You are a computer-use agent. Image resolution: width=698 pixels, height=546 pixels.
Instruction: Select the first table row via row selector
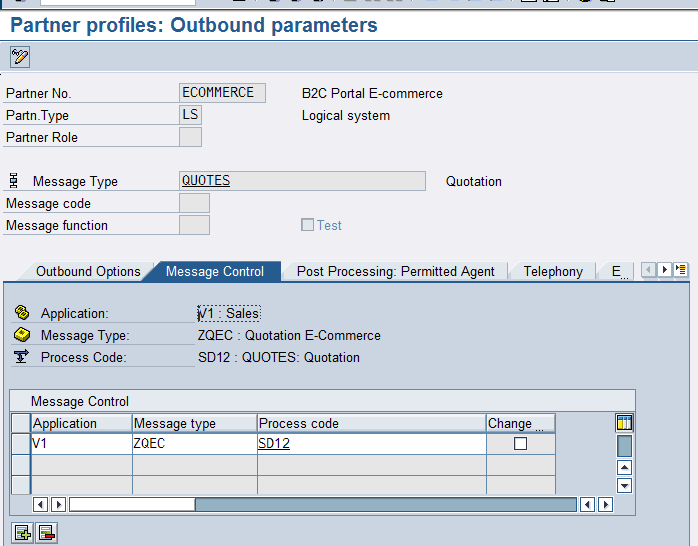click(x=20, y=444)
